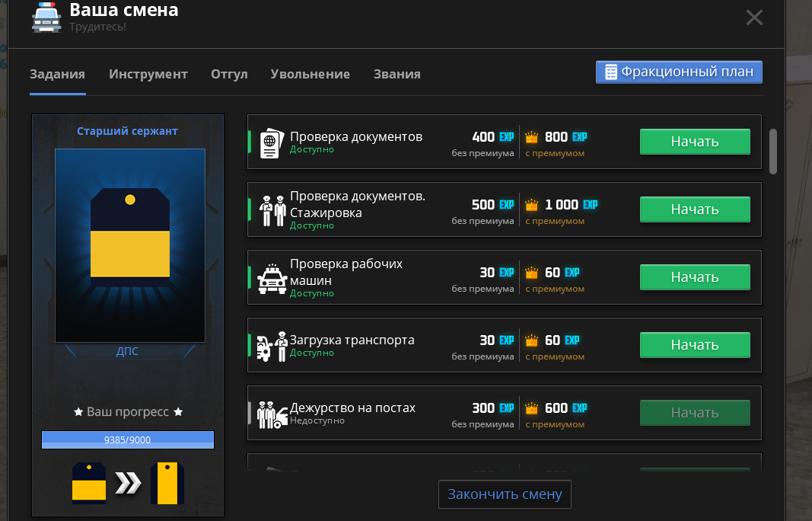Click the 9385/9000 progress bar
The image size is (812, 521).
[127, 439]
